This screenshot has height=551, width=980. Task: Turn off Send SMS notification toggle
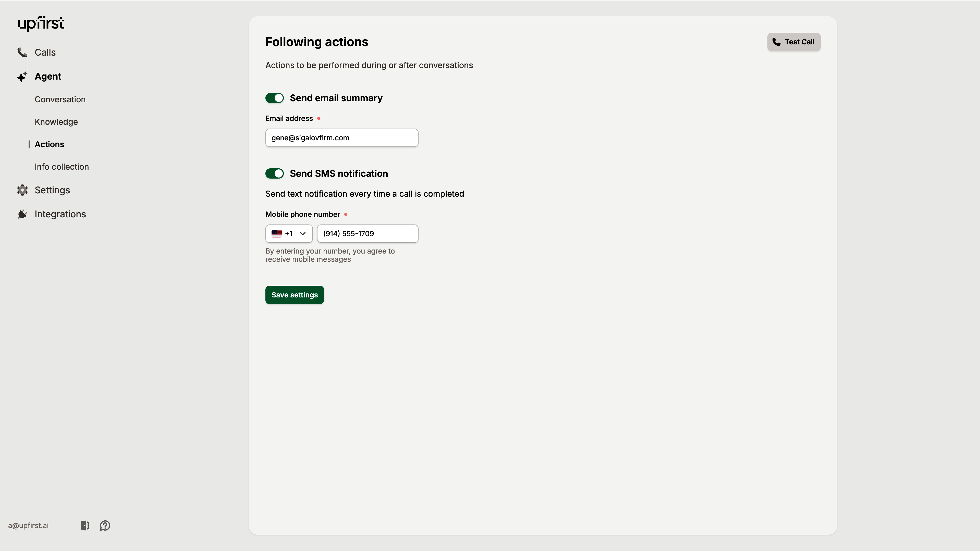click(x=275, y=173)
